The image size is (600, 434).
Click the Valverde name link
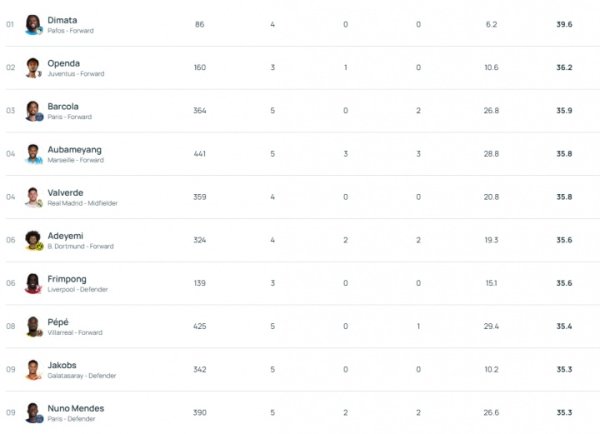click(65, 192)
